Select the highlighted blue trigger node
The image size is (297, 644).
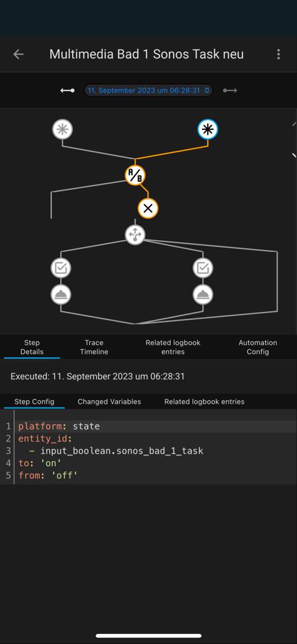pyautogui.click(x=208, y=130)
